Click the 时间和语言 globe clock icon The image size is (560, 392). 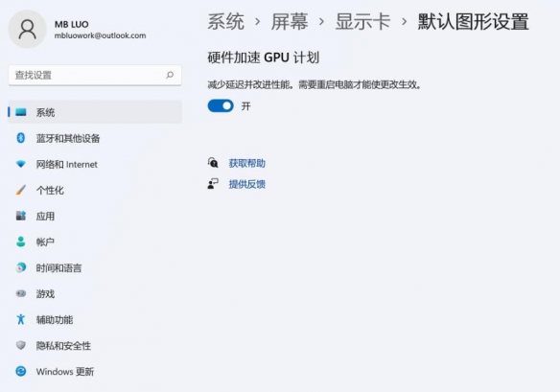pos(21,267)
